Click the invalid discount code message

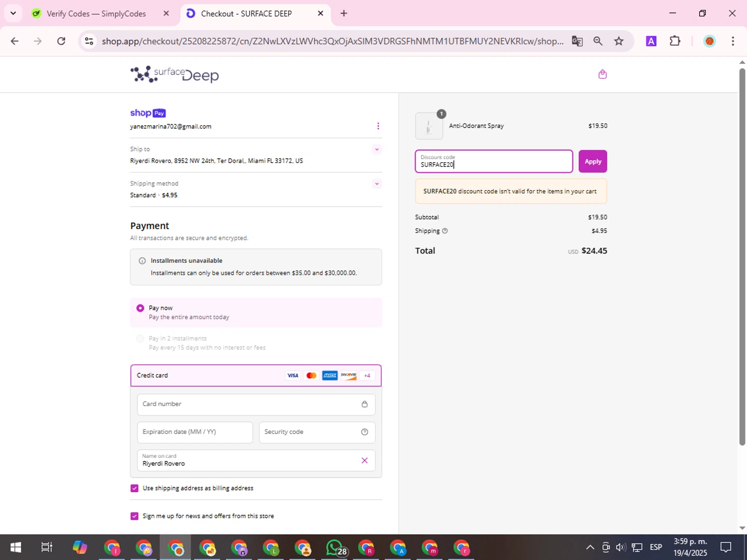coord(511,191)
